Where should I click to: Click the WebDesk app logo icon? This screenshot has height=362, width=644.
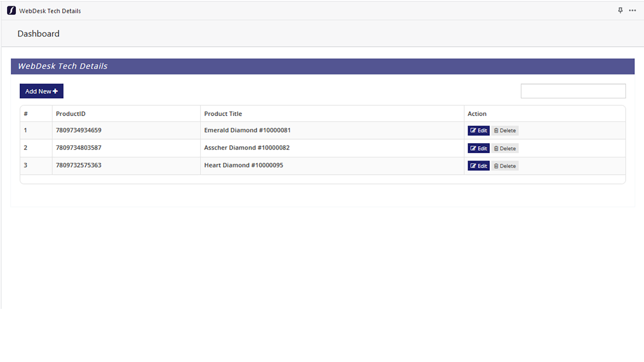[11, 10]
